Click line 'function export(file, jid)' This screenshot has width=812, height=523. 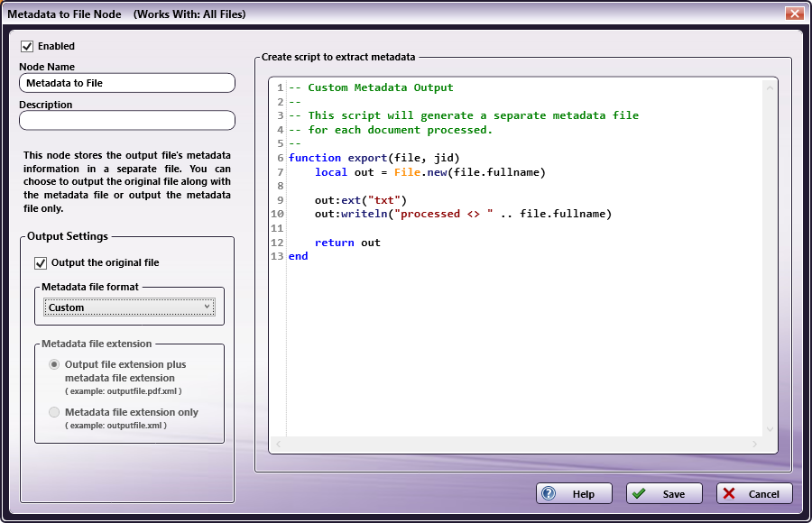[374, 158]
